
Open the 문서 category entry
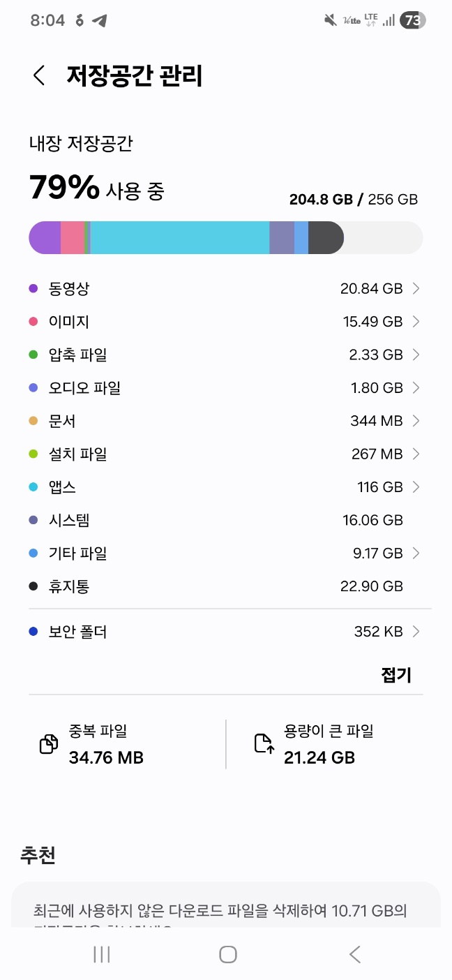point(226,421)
